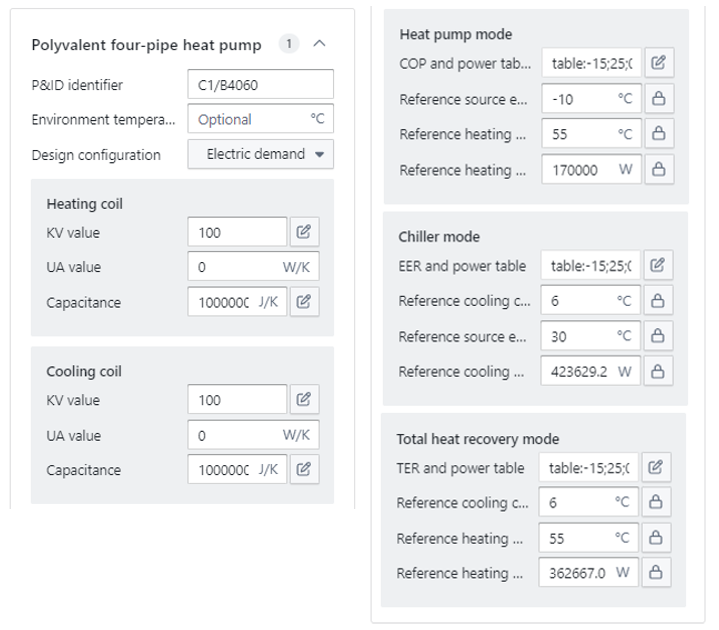Open the TER and power table editor
The height and width of the screenshot is (630, 719).
[656, 468]
